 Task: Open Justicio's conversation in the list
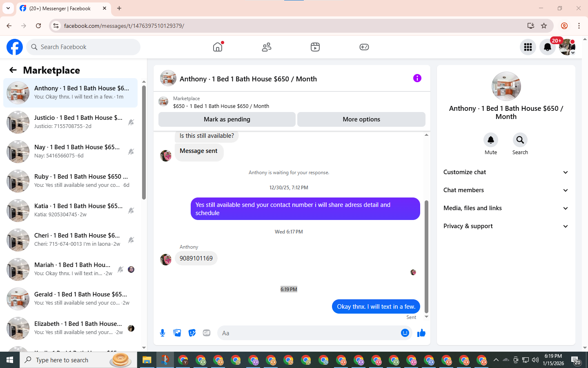tap(70, 122)
